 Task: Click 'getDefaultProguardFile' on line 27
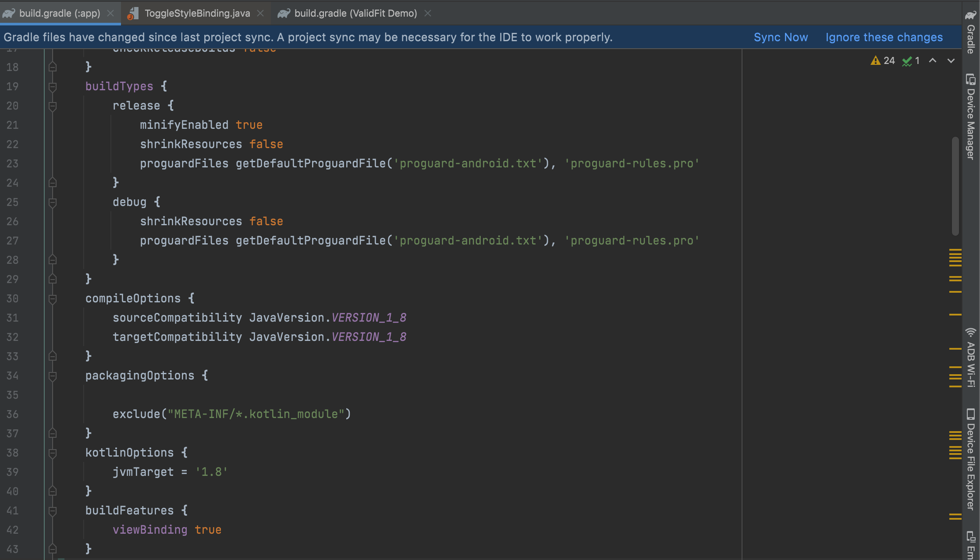(311, 241)
